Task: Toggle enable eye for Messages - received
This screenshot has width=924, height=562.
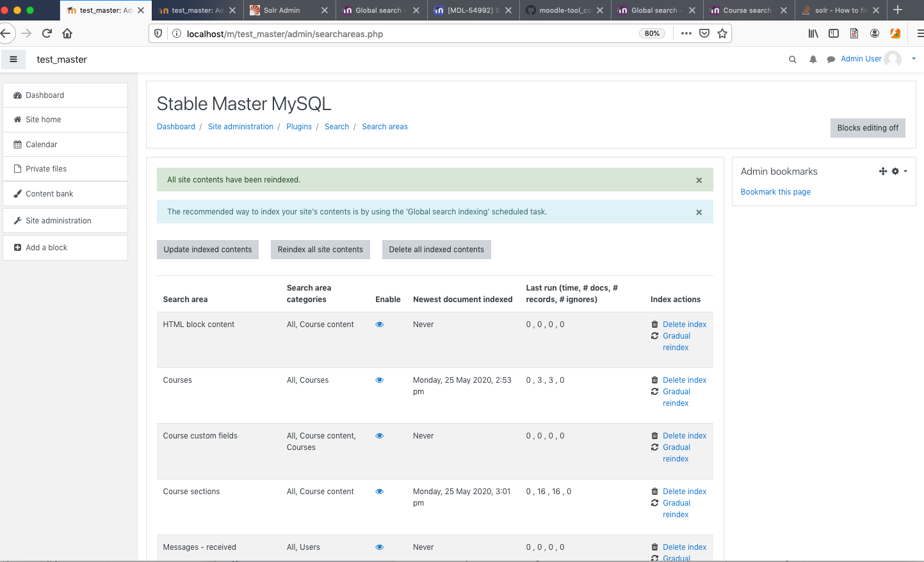Action: click(x=380, y=547)
